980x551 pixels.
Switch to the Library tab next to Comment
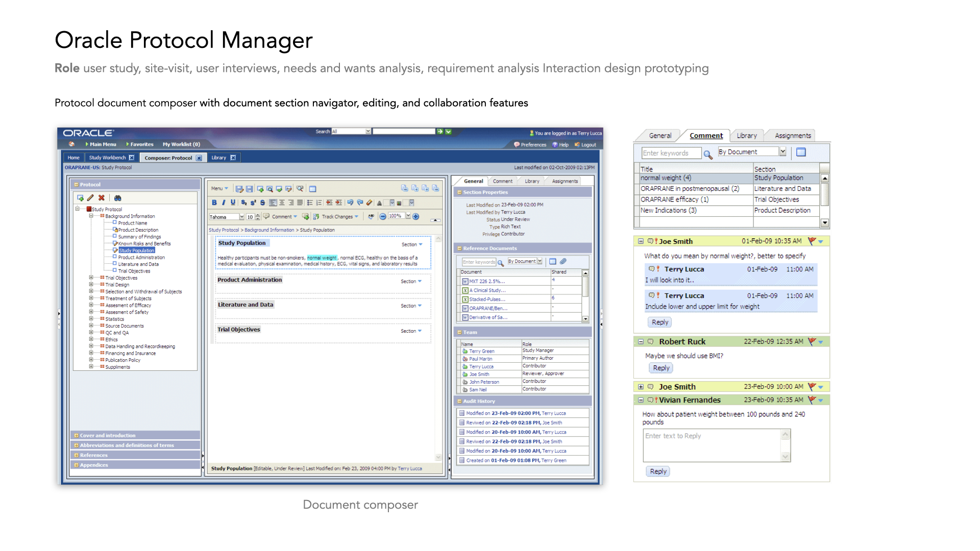(746, 136)
